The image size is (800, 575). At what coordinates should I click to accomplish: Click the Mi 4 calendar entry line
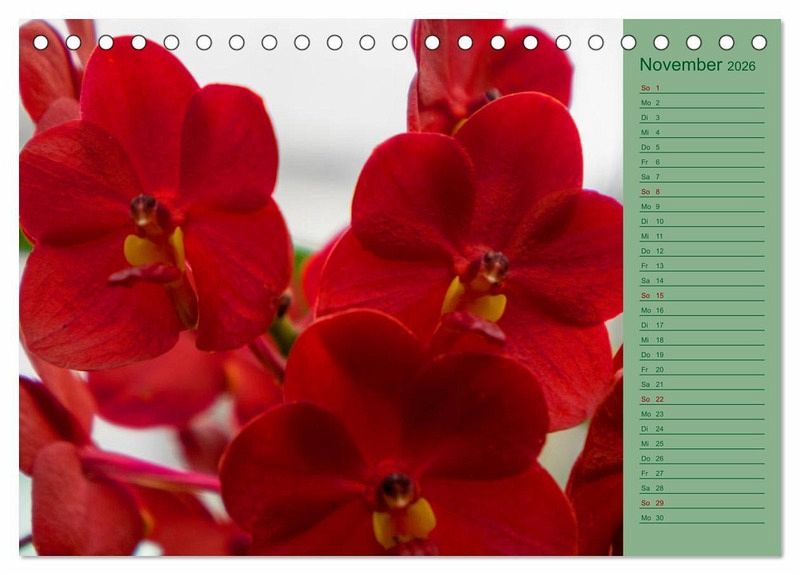[701, 132]
